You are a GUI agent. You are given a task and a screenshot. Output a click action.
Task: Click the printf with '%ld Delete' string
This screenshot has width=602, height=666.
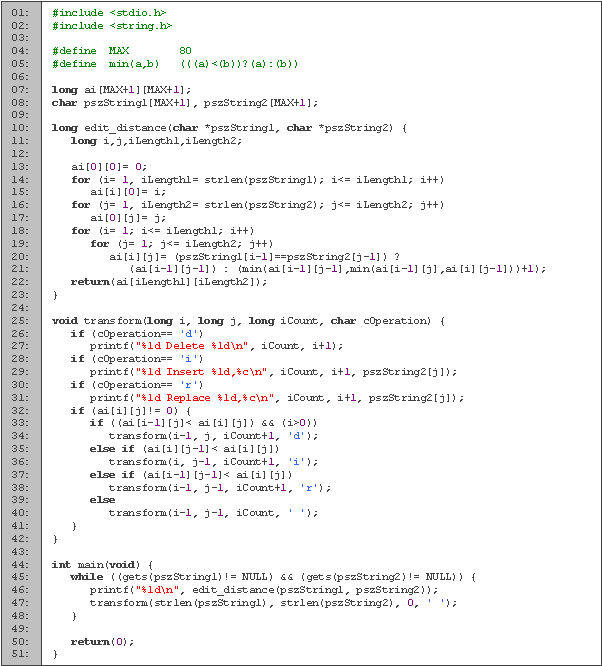click(x=216, y=346)
